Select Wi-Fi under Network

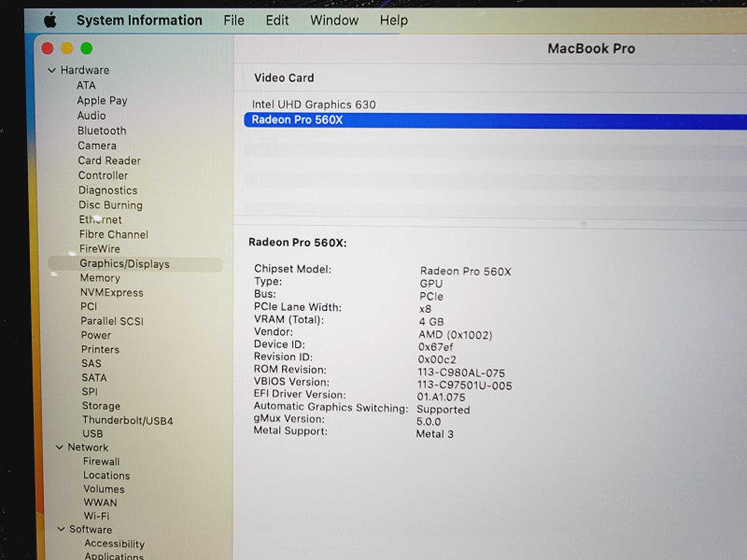tap(97, 516)
